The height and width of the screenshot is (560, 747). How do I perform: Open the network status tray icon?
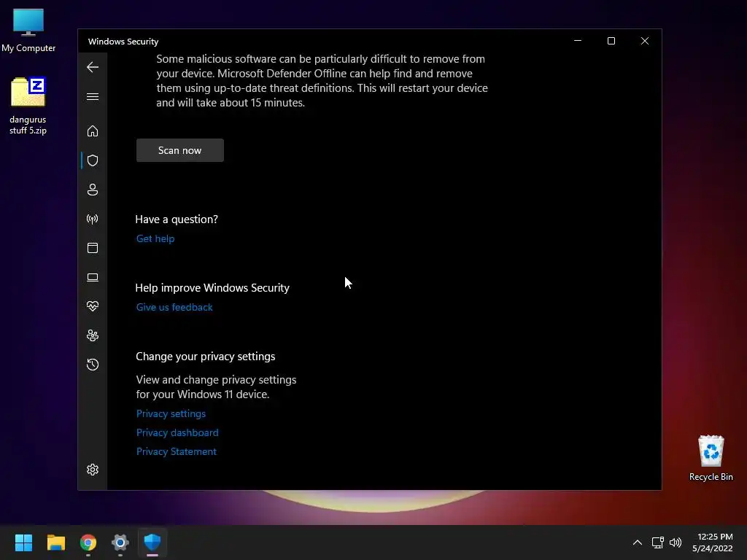(x=658, y=542)
